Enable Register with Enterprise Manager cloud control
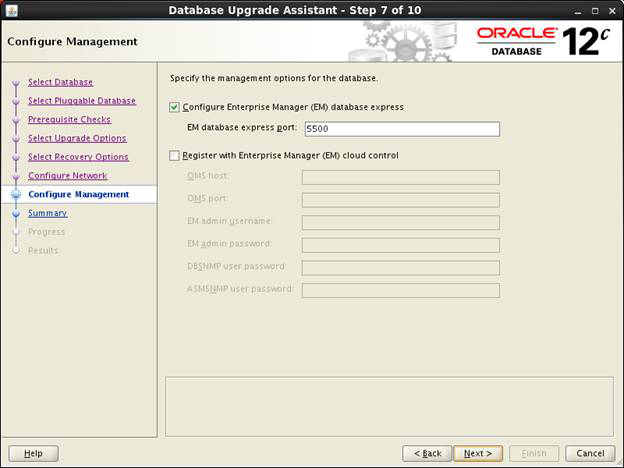The width and height of the screenshot is (624, 468). [176, 156]
